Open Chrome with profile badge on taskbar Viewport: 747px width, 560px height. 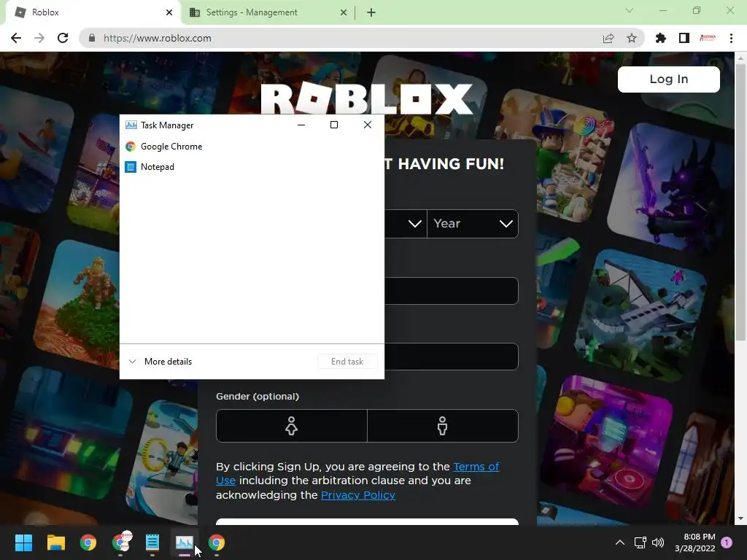click(120, 542)
